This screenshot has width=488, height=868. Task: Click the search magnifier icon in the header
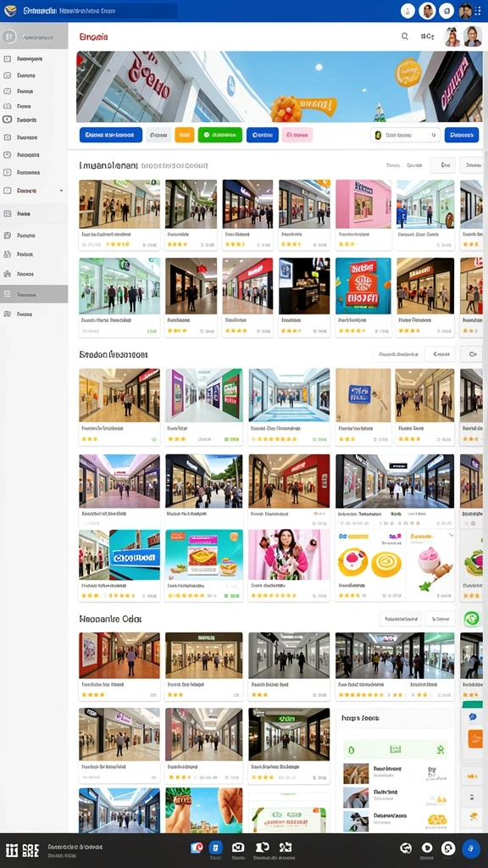coord(405,36)
